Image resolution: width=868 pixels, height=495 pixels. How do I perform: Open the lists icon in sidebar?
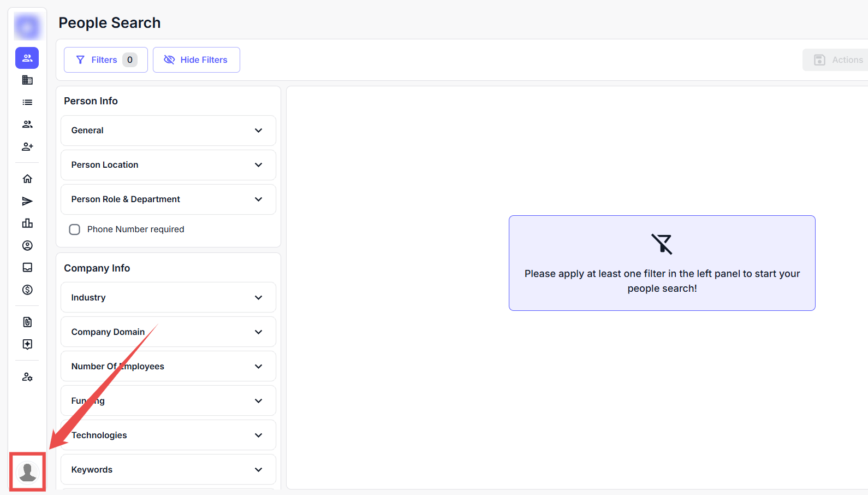27,102
